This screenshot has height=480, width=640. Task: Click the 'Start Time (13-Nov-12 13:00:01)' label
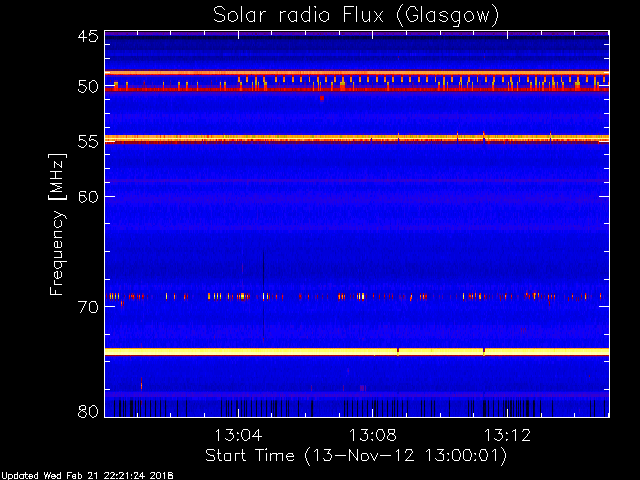click(x=356, y=456)
